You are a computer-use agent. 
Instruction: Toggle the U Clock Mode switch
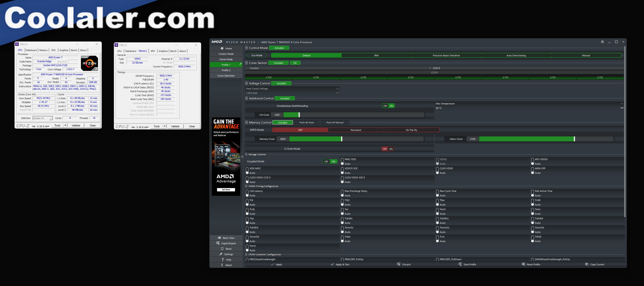(x=388, y=149)
